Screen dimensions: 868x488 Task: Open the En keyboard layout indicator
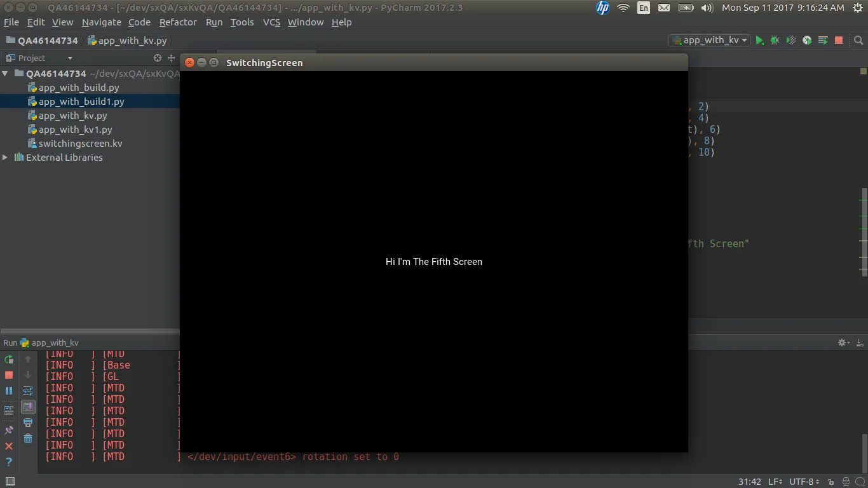[644, 8]
